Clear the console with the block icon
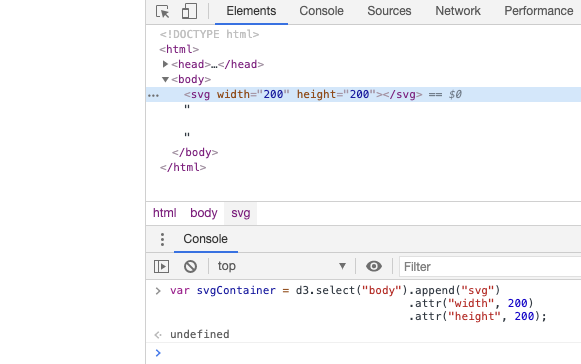Viewport: 581px width, 364px height. (190, 267)
